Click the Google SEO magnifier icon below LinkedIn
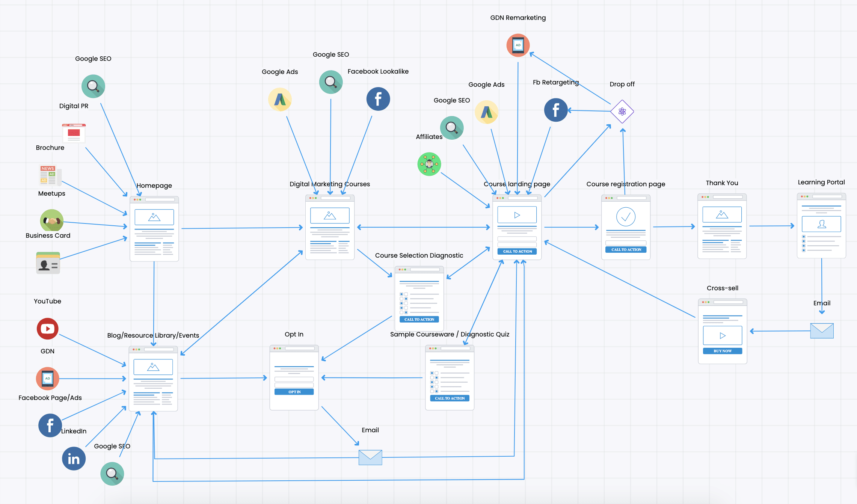This screenshot has height=504, width=857. click(x=112, y=474)
